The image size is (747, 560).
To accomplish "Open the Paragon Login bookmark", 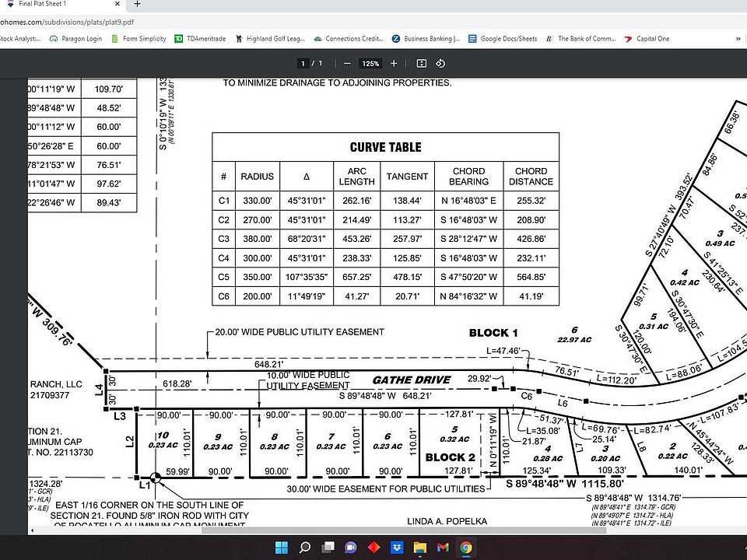I will point(76,39).
